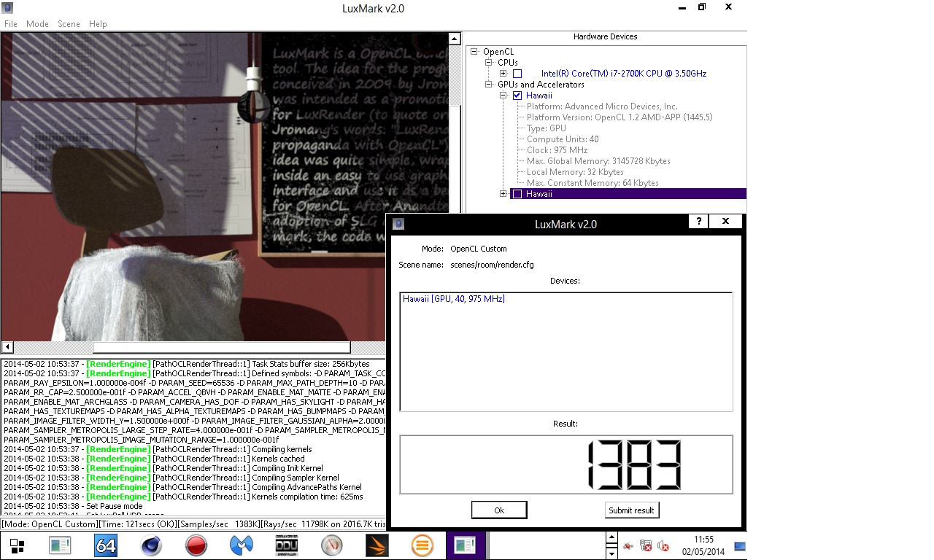Click the render view scroll up arrow
Image resolution: width=934 pixels, height=560 pixels.
[454, 39]
